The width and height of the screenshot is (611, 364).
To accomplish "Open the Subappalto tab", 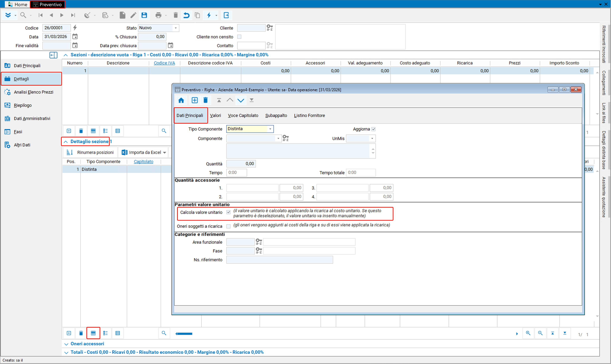I will click(276, 115).
